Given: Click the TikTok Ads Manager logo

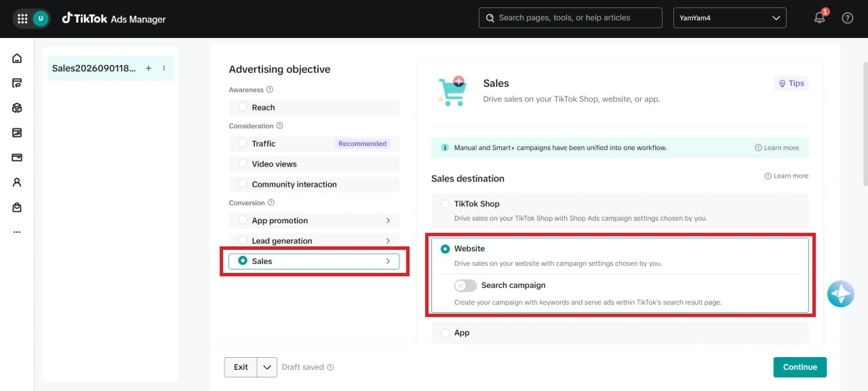Looking at the screenshot, I should pyautogui.click(x=114, y=19).
